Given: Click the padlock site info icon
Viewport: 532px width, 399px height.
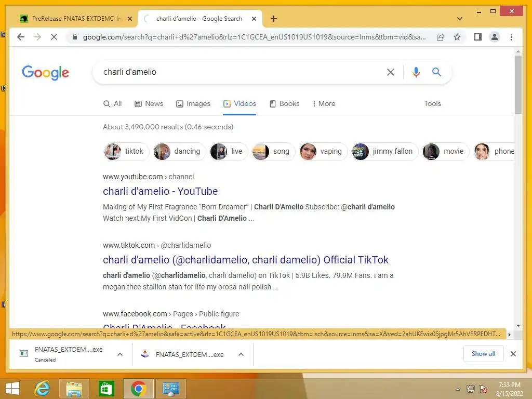Looking at the screenshot, I should 75,37.
